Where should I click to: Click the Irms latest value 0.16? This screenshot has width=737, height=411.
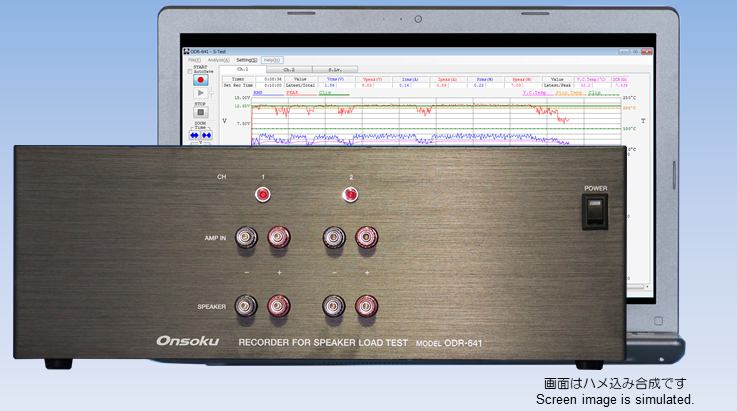(404, 85)
